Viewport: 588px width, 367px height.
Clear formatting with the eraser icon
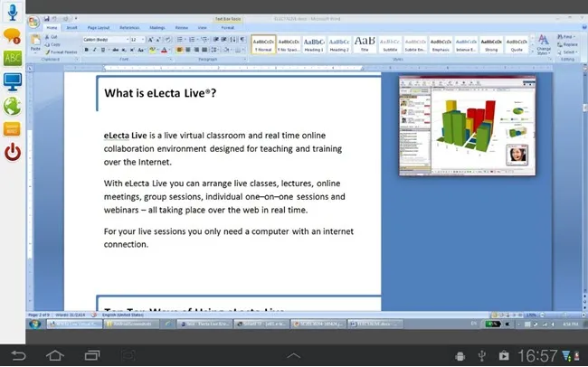(167, 40)
